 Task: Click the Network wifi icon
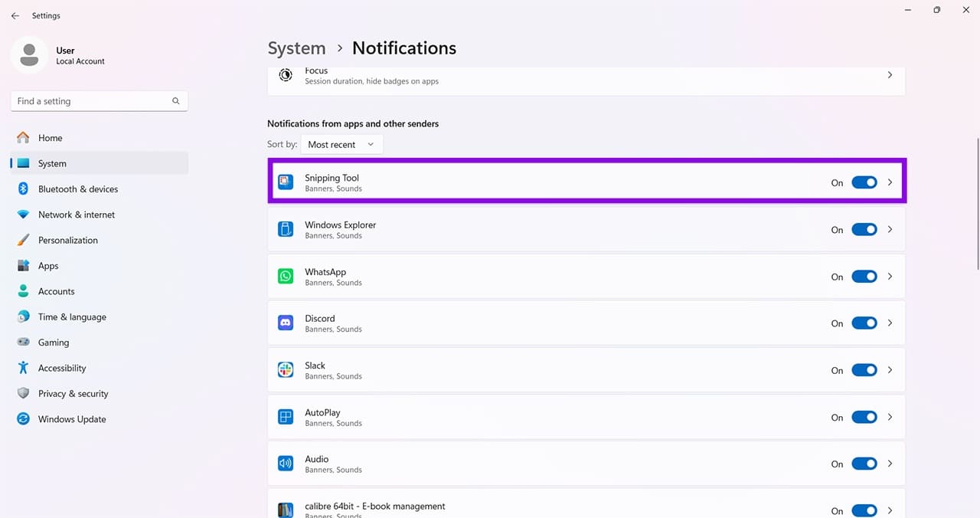(23, 215)
